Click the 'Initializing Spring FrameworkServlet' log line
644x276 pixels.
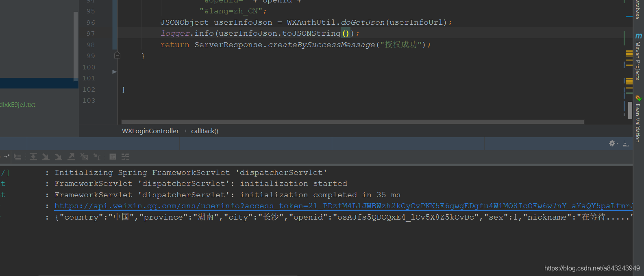[x=191, y=172]
